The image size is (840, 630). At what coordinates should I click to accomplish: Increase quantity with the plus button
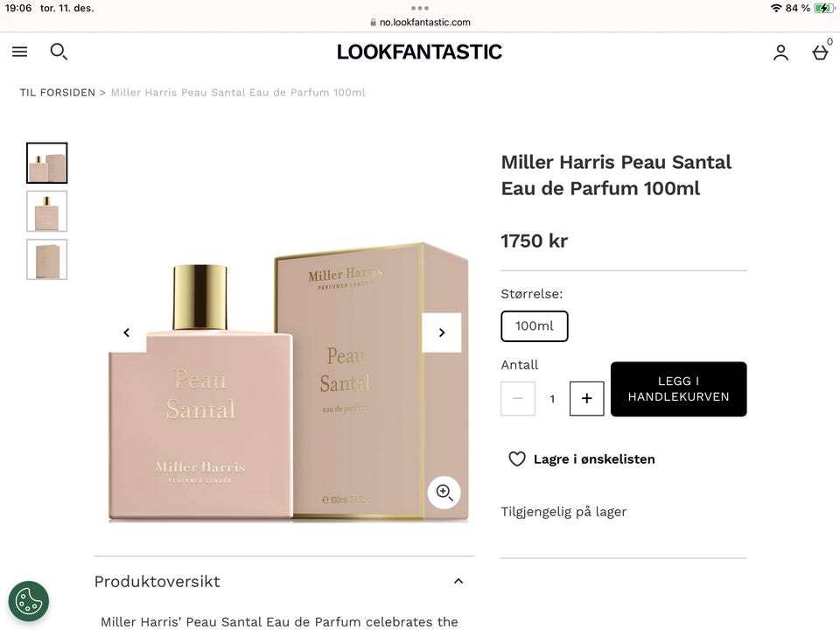coord(586,398)
